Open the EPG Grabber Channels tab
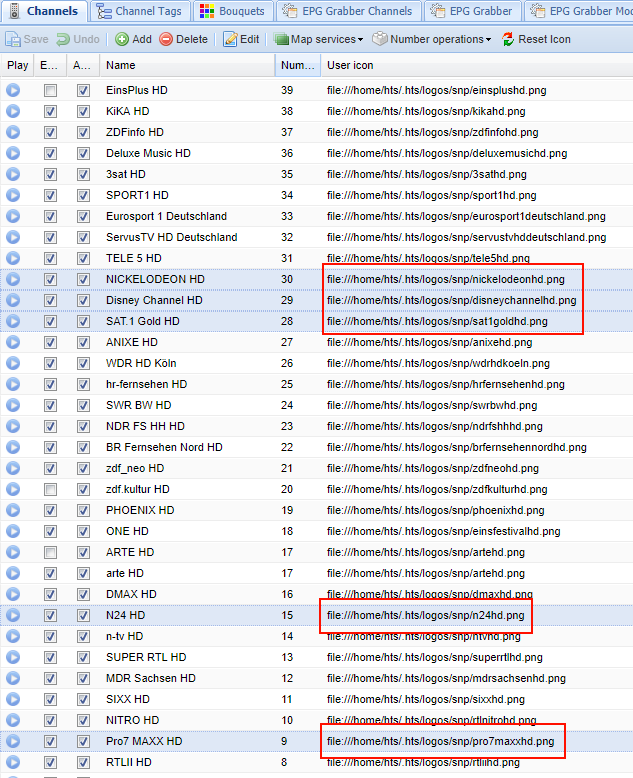The width and height of the screenshot is (633, 778). tap(347, 11)
